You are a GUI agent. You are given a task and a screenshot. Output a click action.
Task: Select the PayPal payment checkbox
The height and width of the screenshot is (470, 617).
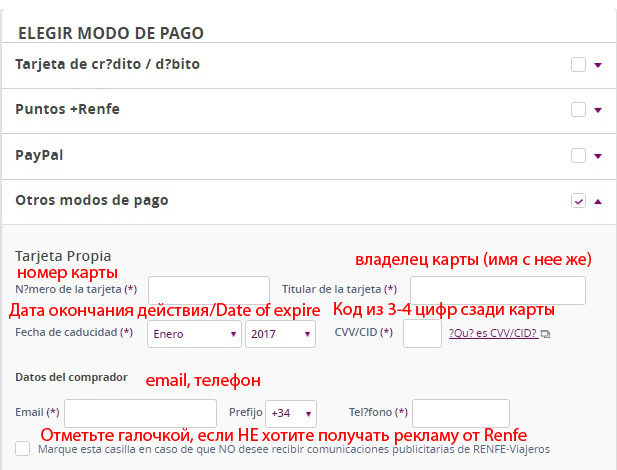click(578, 155)
